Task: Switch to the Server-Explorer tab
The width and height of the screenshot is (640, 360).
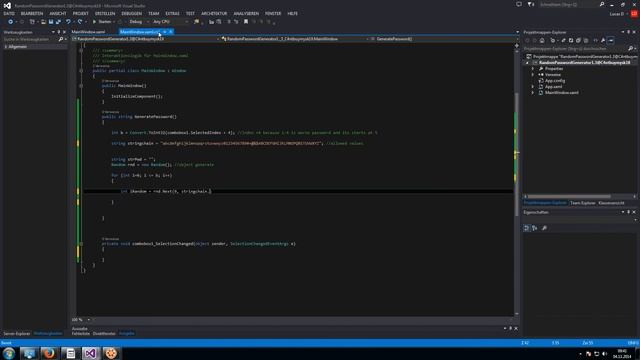Action: point(17,333)
